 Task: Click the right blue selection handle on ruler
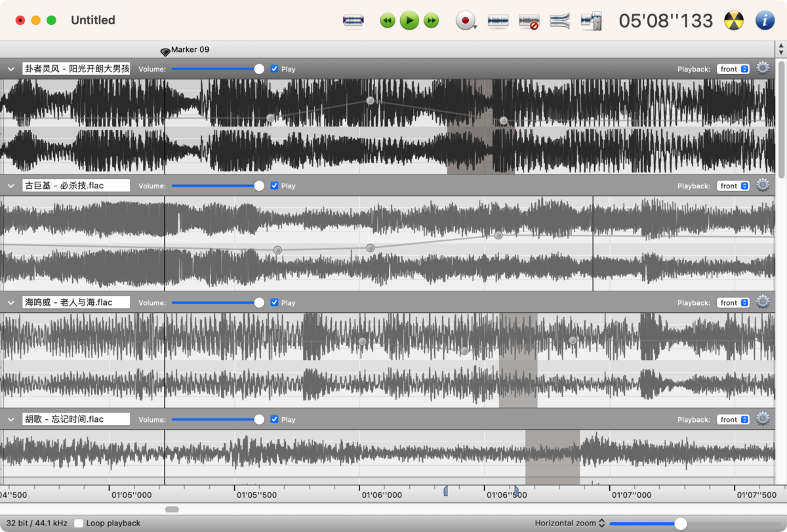tap(516, 491)
